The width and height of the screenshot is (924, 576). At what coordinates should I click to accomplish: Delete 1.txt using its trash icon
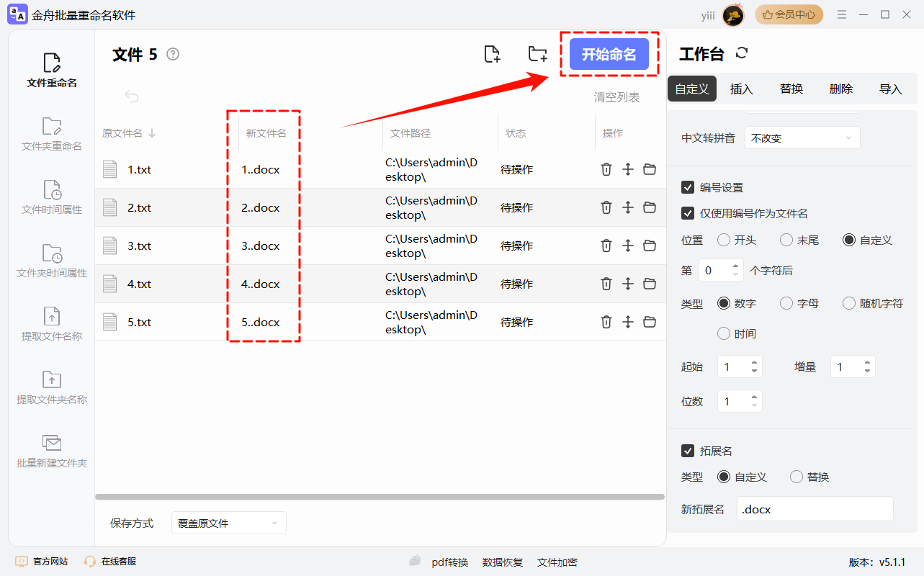pos(606,169)
